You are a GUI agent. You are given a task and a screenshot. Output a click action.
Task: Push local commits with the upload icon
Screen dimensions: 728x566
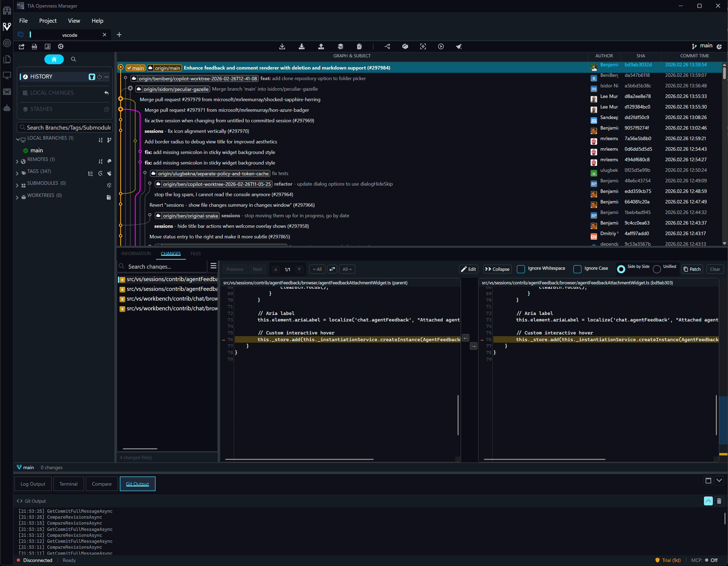point(321,46)
